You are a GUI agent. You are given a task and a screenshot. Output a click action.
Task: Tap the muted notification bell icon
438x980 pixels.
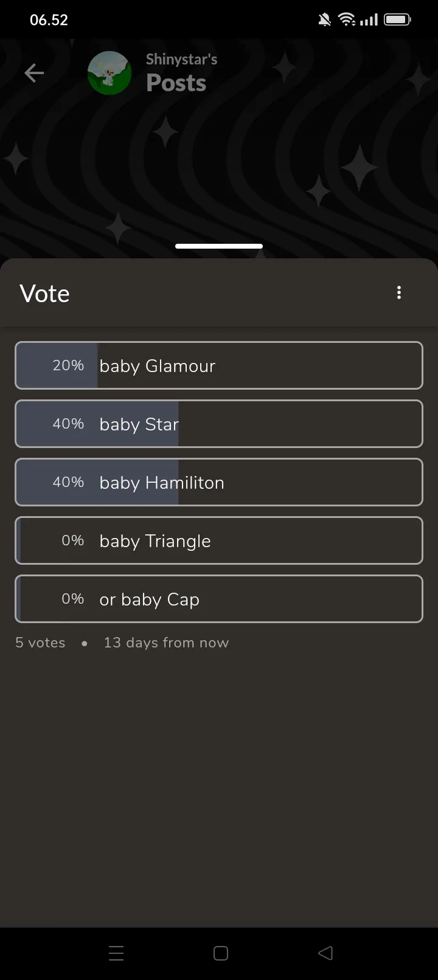[x=325, y=20]
